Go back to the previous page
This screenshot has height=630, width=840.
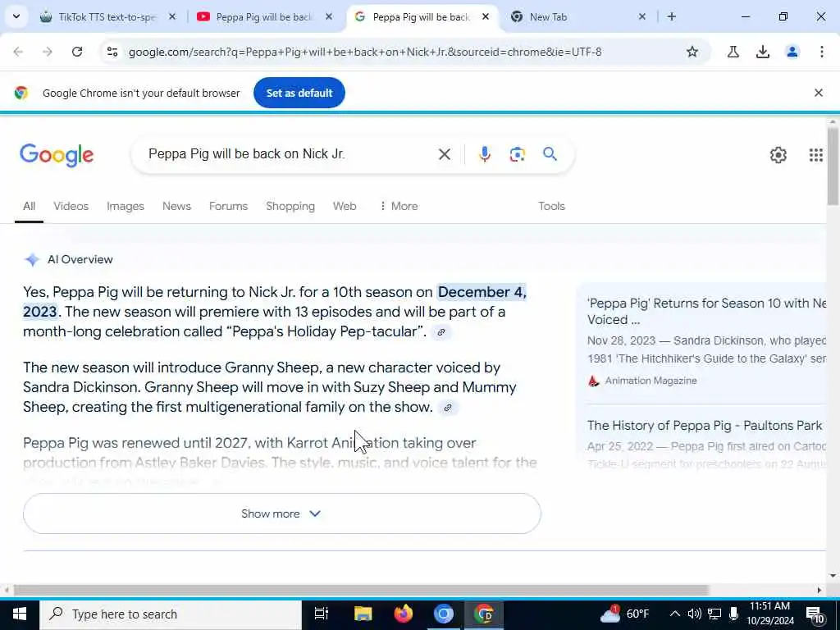coord(18,52)
